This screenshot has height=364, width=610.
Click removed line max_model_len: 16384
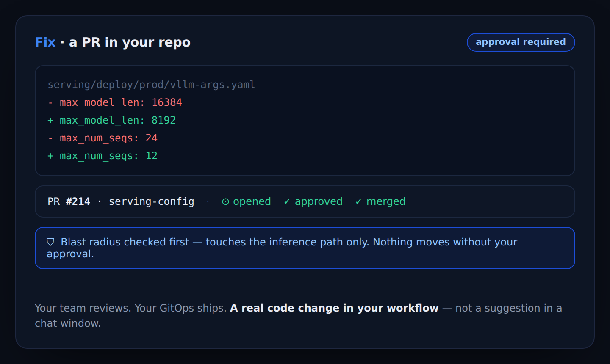coord(115,102)
